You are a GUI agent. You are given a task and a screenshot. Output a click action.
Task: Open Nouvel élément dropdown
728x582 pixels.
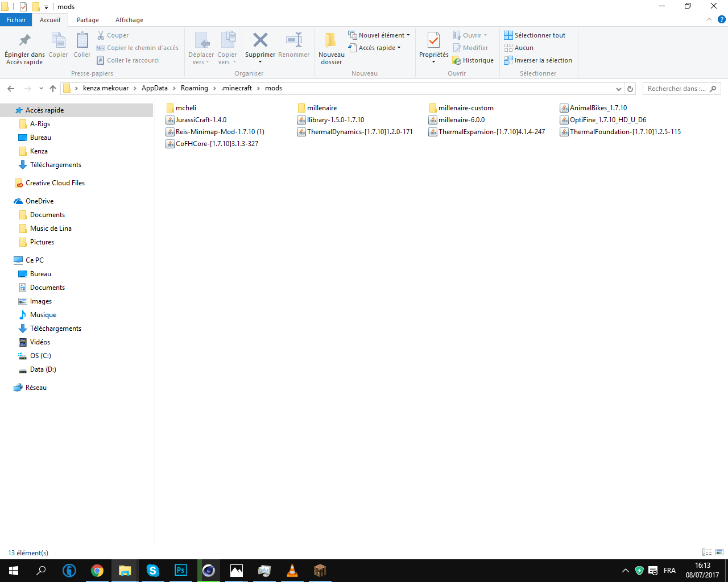379,35
